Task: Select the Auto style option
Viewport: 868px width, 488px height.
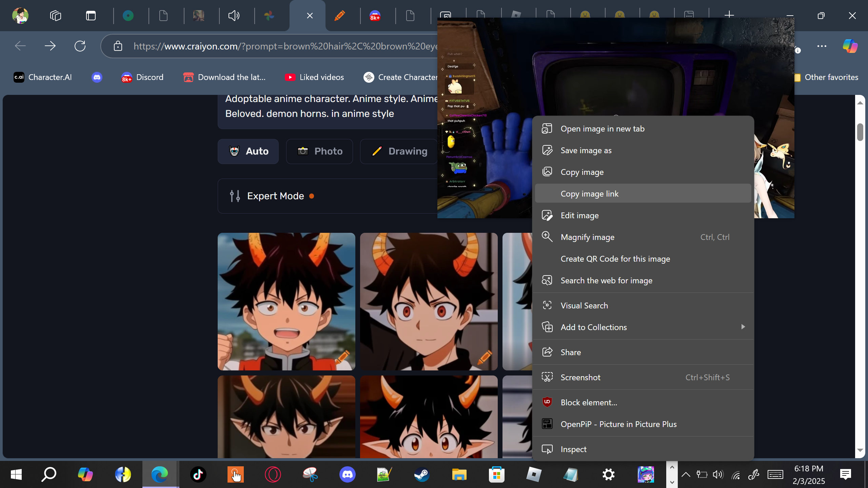Action: click(x=248, y=151)
